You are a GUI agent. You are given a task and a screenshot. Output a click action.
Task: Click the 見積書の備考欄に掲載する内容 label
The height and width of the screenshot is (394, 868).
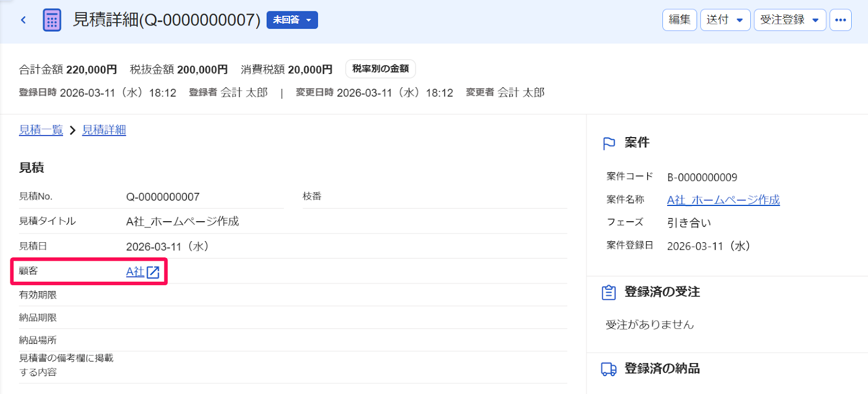coord(66,365)
